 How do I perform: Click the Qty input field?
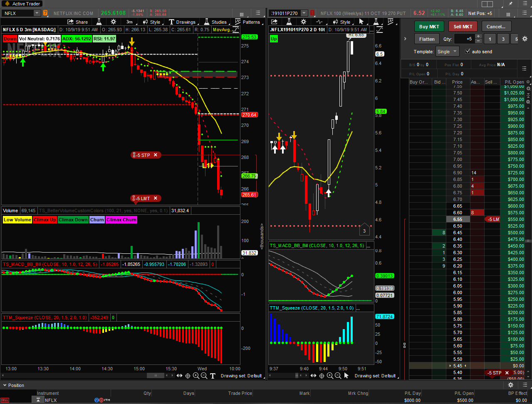[464, 39]
